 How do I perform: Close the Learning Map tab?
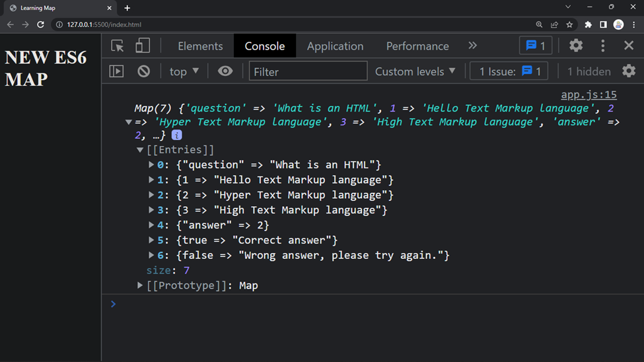tap(109, 8)
